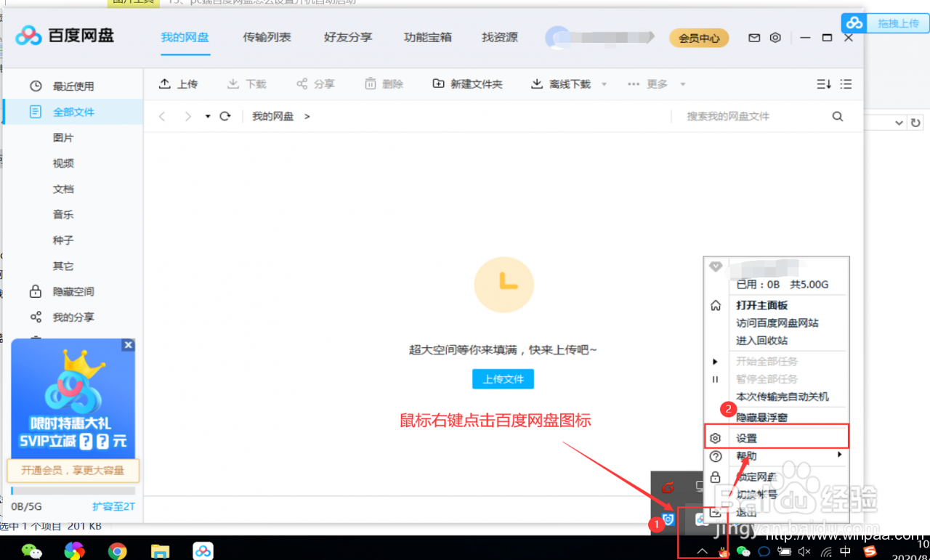Image resolution: width=930 pixels, height=560 pixels.
Task: Refresh the file list
Action: coord(225,116)
